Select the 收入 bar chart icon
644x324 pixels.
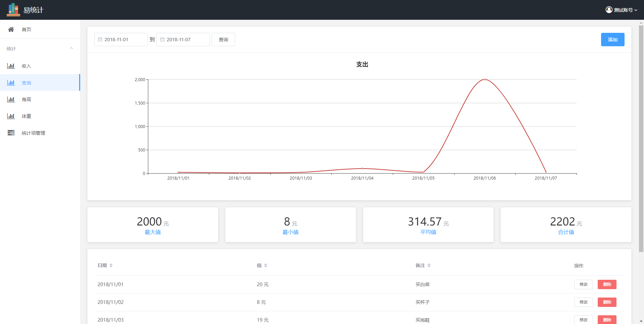[x=11, y=66]
